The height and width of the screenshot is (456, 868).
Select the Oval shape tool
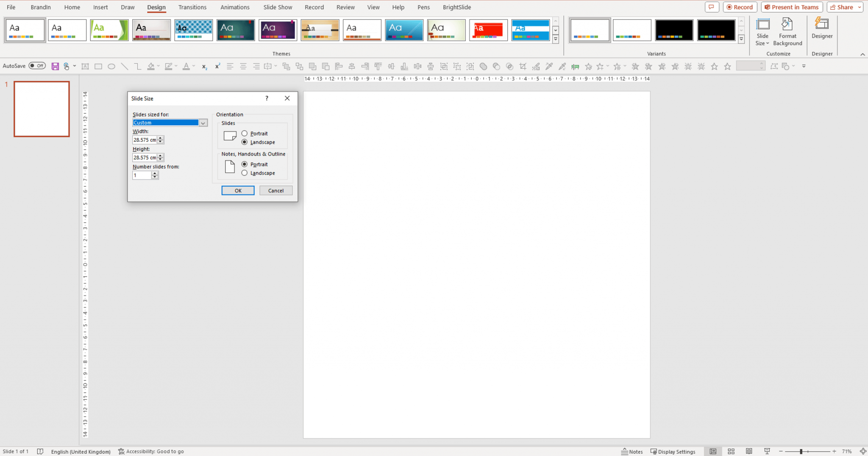pyautogui.click(x=111, y=66)
